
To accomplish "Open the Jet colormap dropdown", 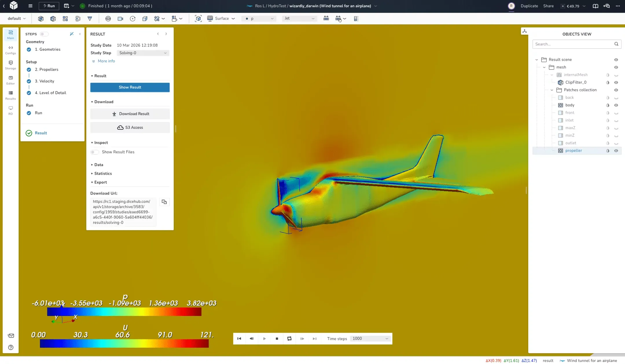I will [x=299, y=18].
